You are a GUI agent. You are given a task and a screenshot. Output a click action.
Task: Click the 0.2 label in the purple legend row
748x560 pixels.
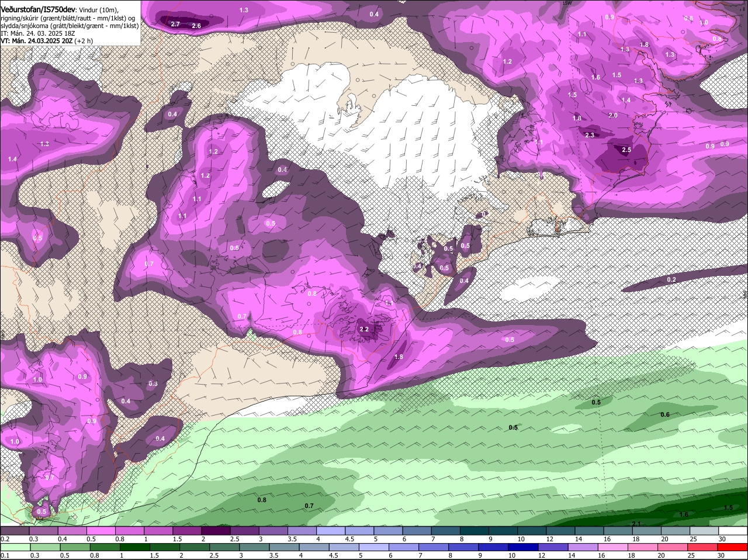(x=5, y=539)
